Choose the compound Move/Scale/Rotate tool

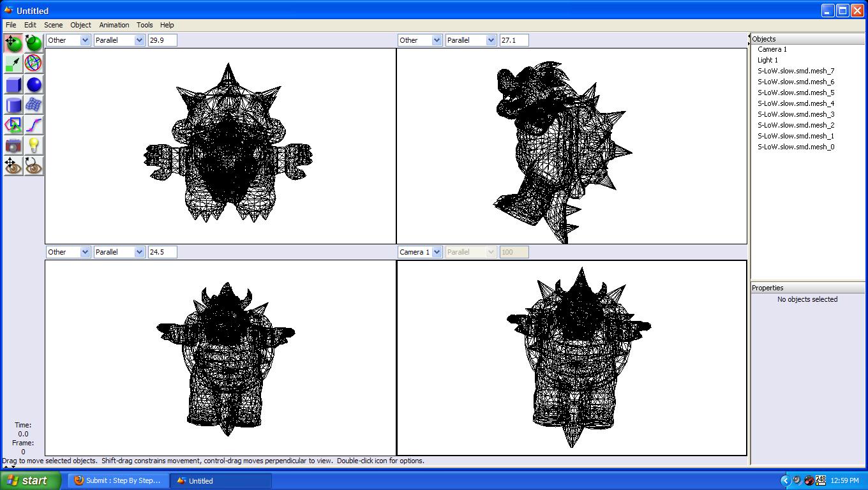[x=34, y=64]
